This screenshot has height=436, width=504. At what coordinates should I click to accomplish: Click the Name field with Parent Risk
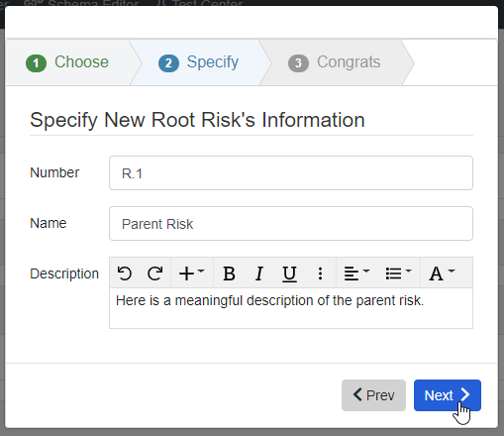click(291, 224)
